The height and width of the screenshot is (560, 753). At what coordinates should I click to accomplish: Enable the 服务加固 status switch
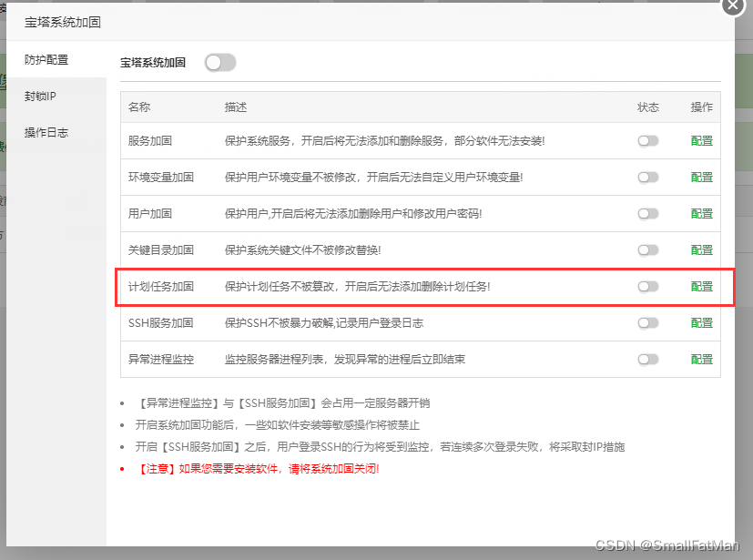pyautogui.click(x=647, y=141)
